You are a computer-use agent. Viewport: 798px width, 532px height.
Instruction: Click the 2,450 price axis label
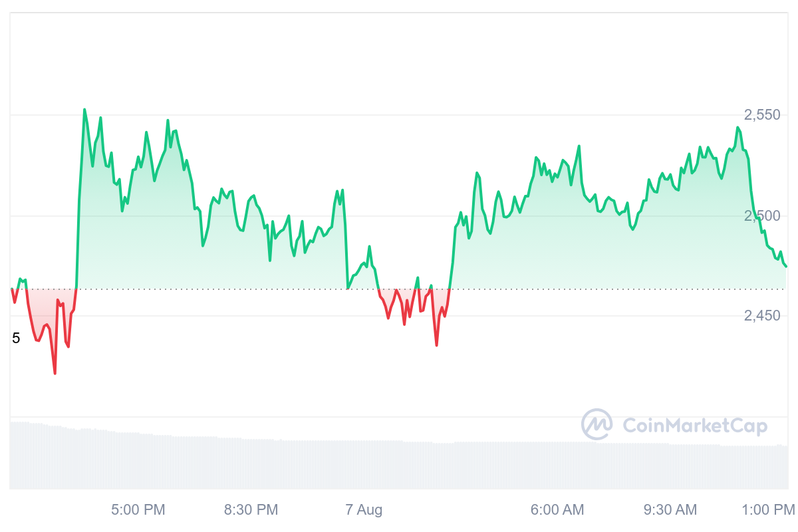coord(762,315)
